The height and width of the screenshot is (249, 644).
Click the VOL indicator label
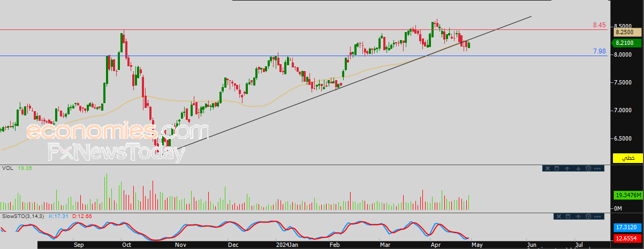(8, 168)
